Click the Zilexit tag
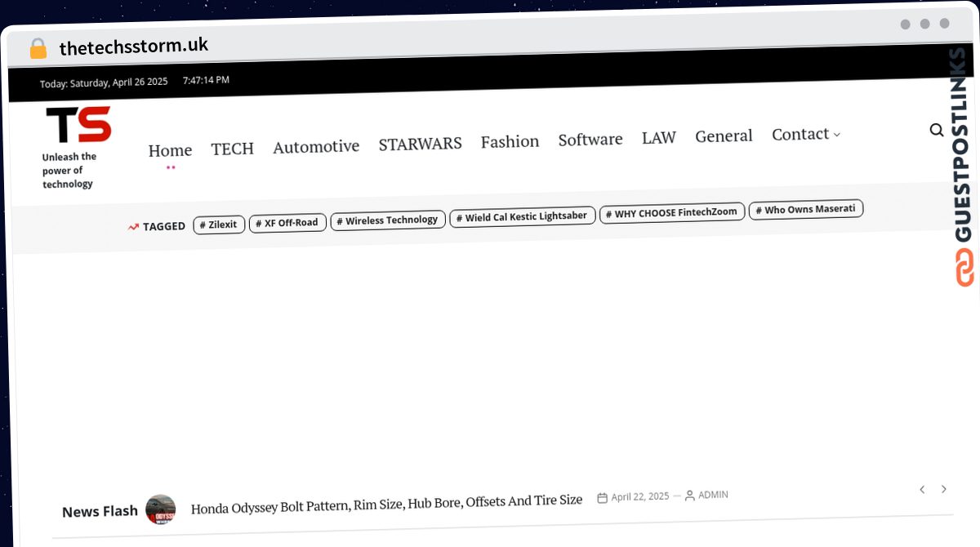The image size is (980, 547). click(x=219, y=225)
